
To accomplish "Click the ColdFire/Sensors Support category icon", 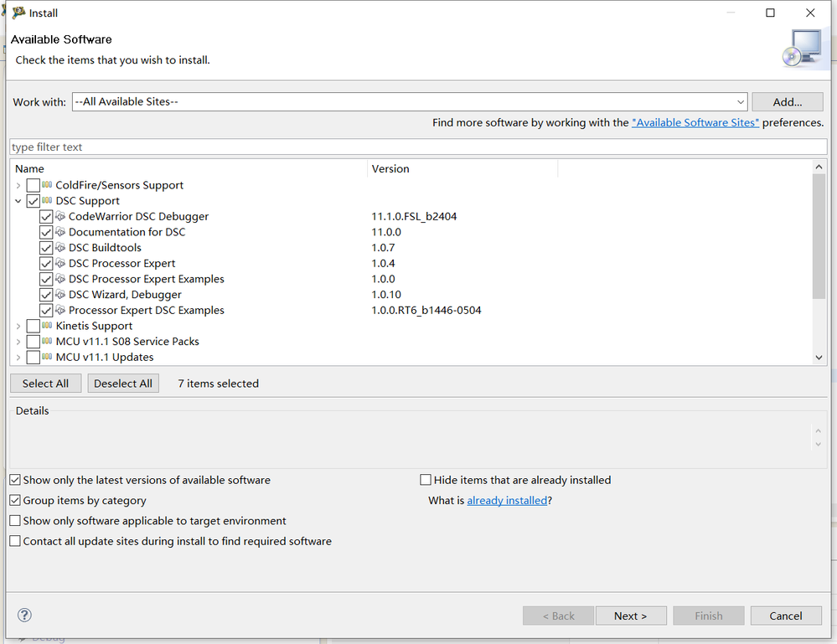I will pyautogui.click(x=48, y=185).
